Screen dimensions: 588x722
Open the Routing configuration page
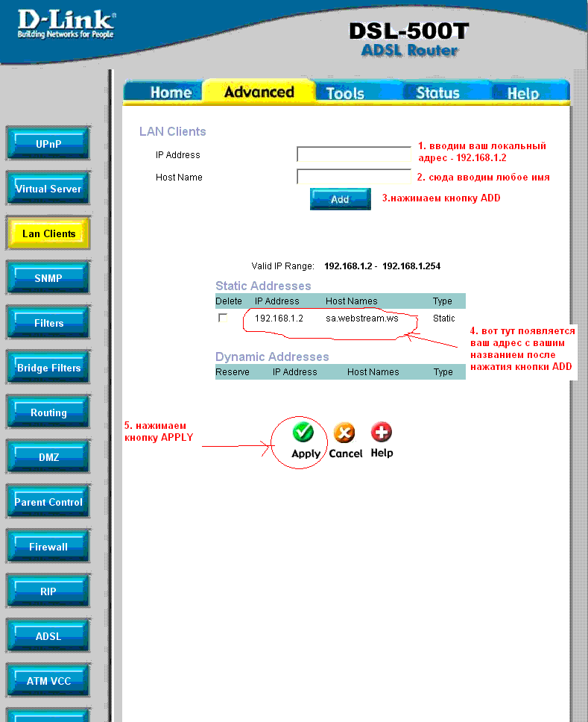click(48, 412)
